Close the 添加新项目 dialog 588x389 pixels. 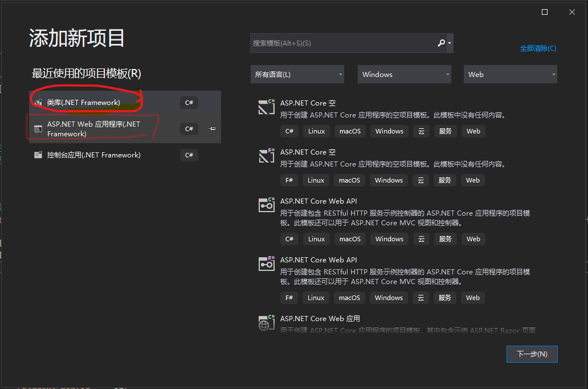coord(572,12)
